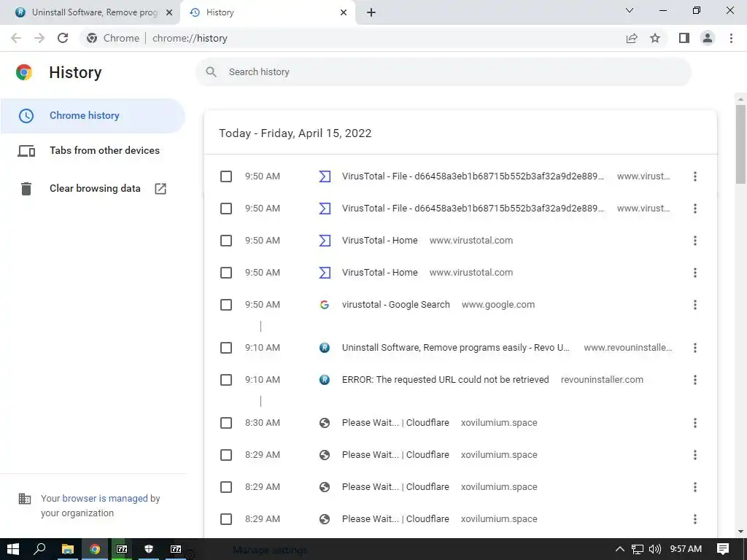Screen dimensions: 747x560
Task: Close the History tab
Action: tap(344, 12)
